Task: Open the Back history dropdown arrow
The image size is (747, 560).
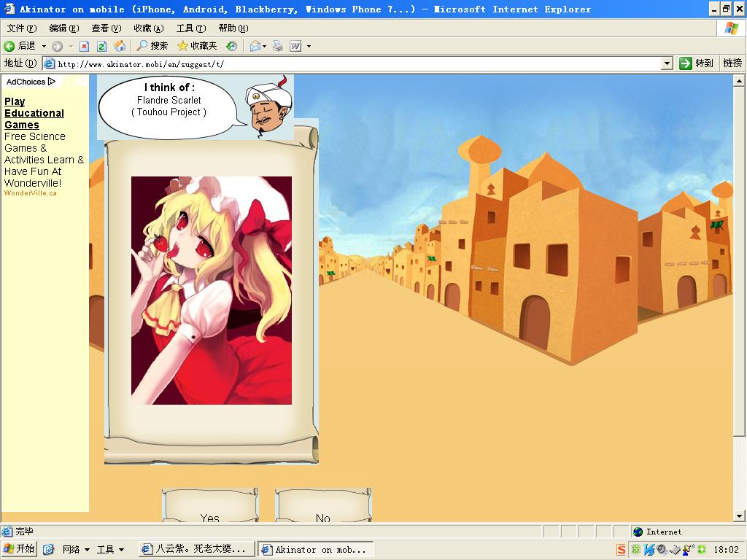Action: pos(44,46)
